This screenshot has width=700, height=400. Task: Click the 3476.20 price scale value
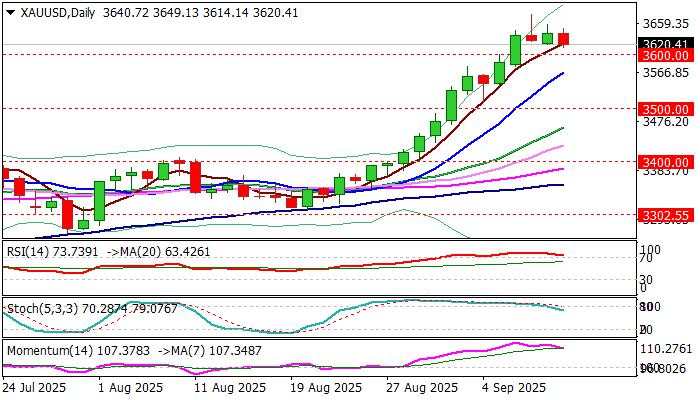[666, 121]
